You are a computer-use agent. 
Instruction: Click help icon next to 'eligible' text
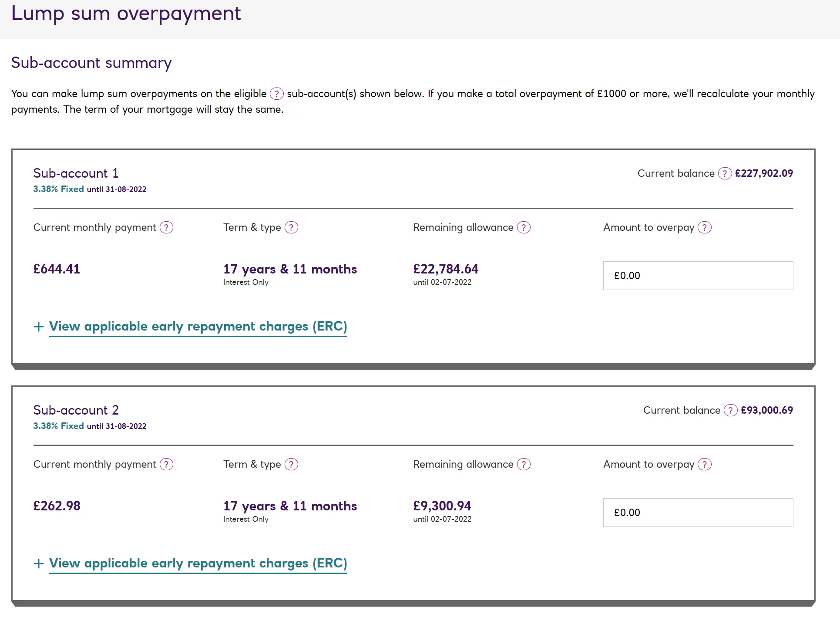276,94
